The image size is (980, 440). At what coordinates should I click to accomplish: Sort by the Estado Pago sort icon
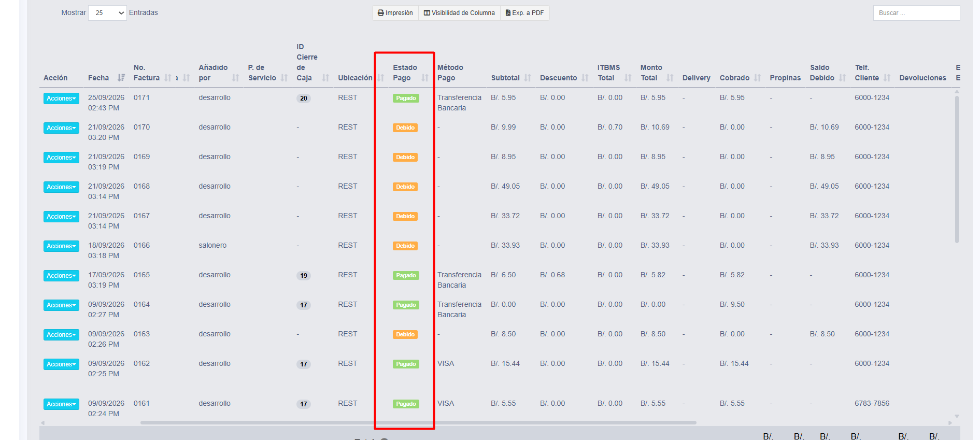(425, 78)
